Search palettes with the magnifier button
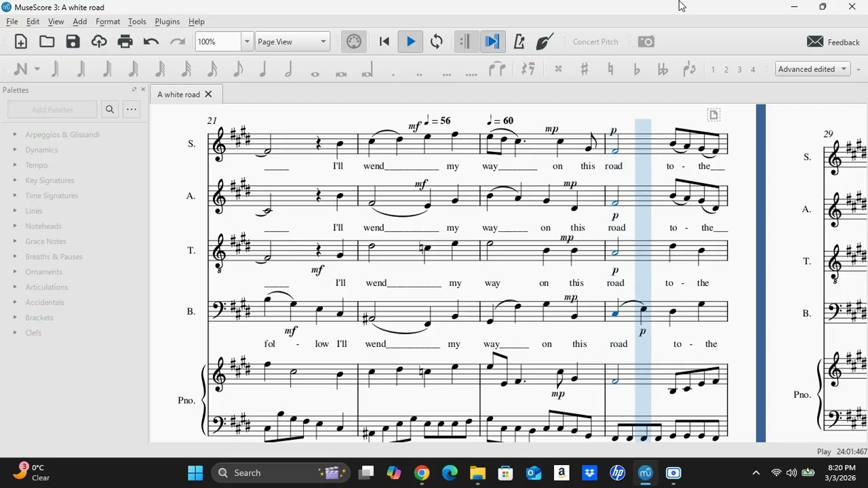 110,109
